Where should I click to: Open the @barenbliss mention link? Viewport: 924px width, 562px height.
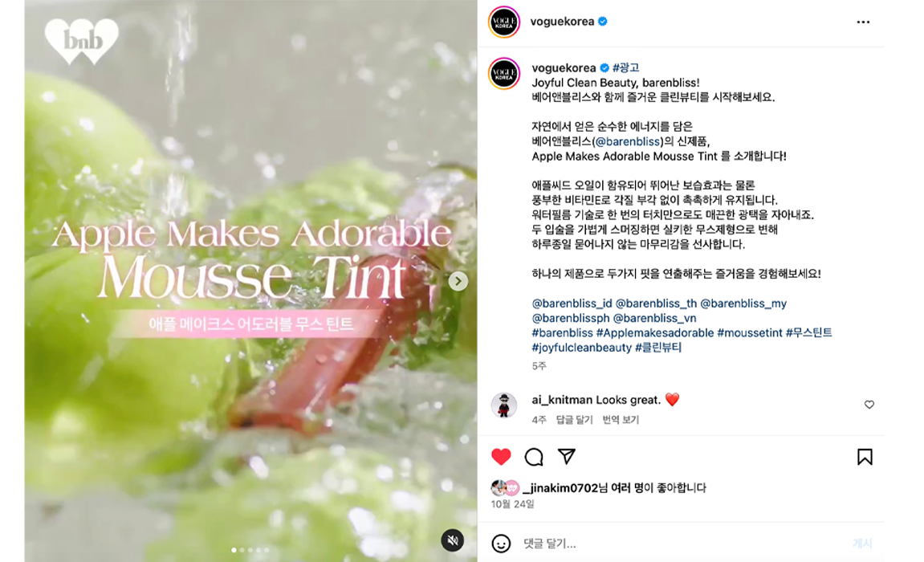628,141
